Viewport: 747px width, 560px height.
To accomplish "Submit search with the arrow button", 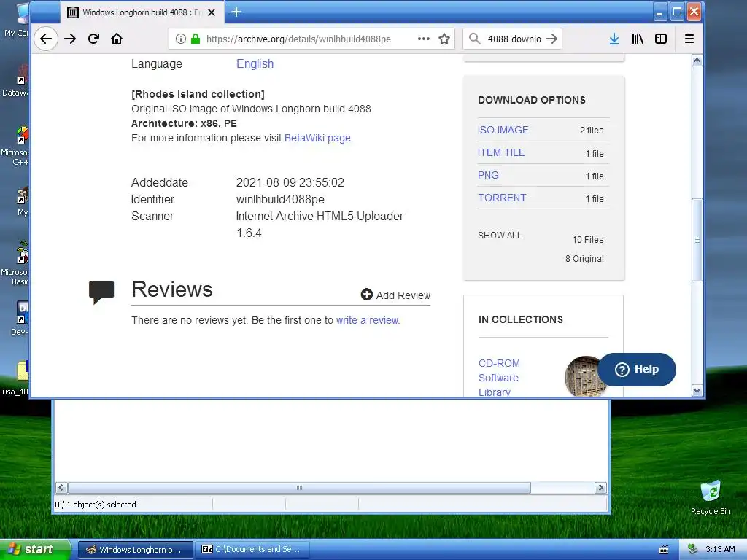I will (x=551, y=39).
